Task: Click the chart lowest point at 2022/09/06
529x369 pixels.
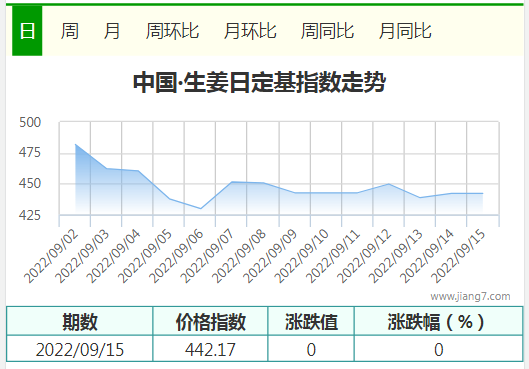Action: tap(201, 208)
